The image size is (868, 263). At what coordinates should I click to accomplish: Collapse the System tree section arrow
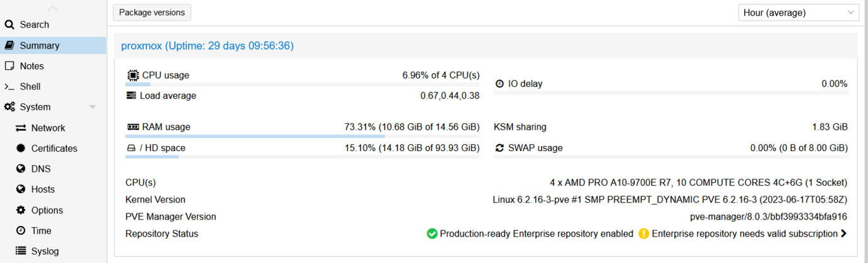(92, 107)
